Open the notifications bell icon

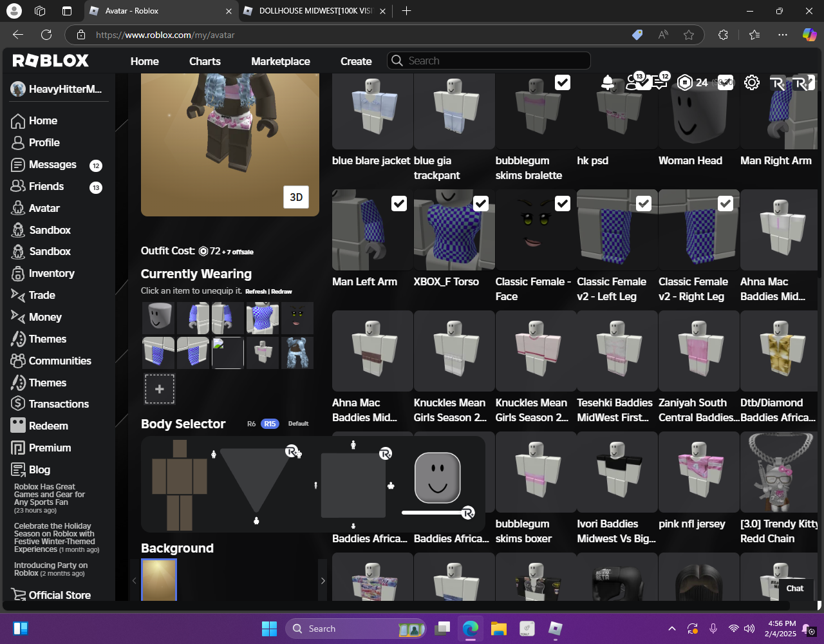[607, 82]
